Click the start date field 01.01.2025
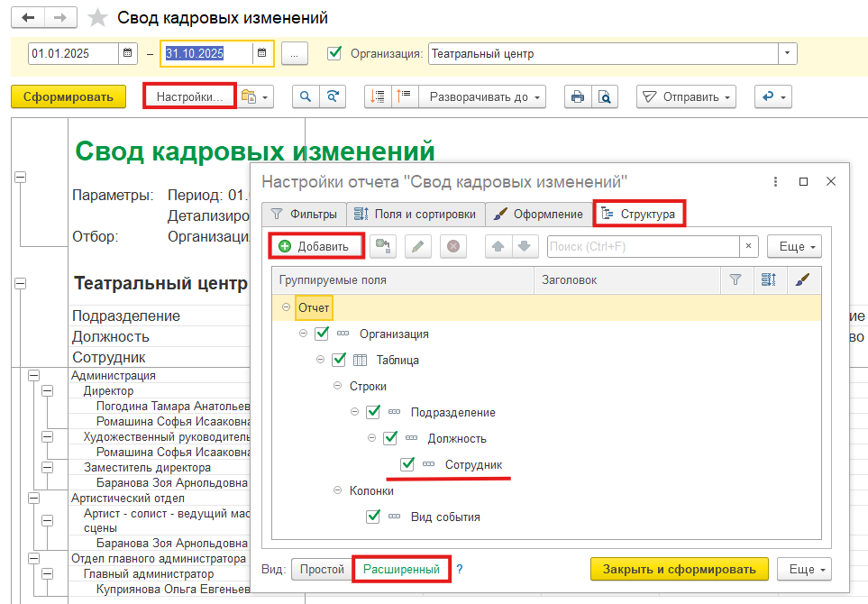Image resolution: width=868 pixels, height=604 pixels. click(72, 54)
